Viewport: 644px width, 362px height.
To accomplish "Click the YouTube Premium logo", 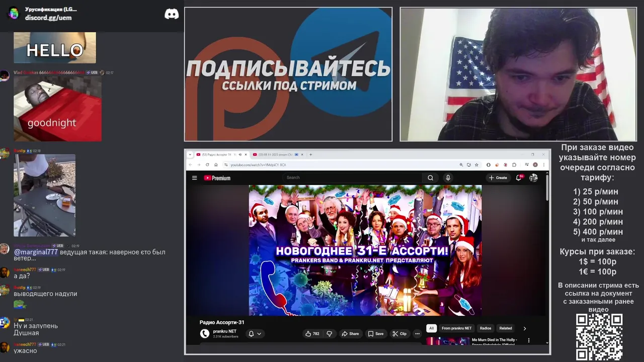I will coord(217,178).
